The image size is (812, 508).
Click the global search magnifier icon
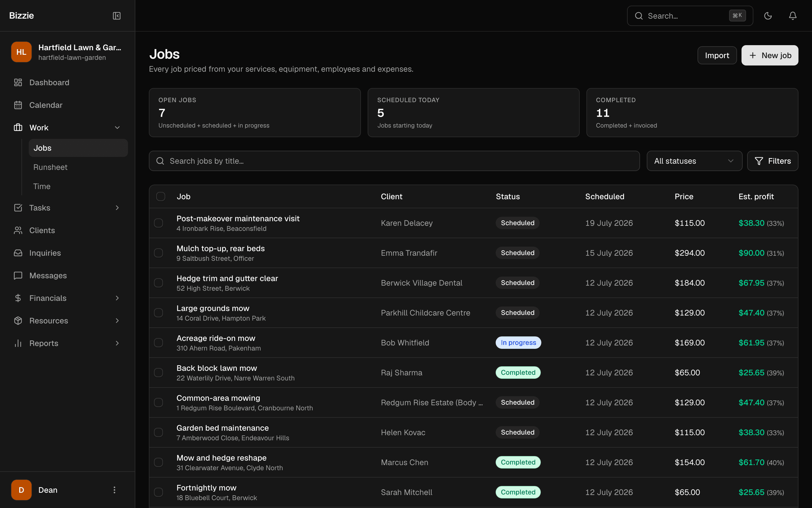click(x=639, y=16)
